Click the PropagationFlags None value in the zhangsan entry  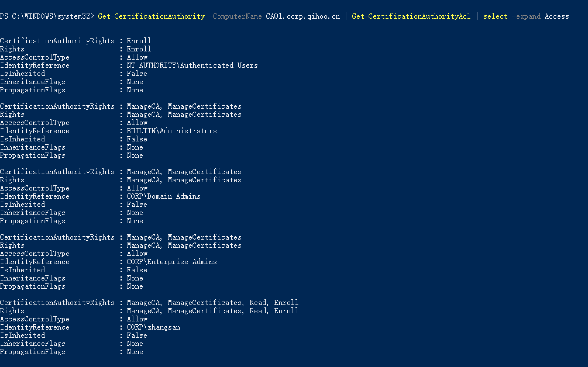(135, 352)
